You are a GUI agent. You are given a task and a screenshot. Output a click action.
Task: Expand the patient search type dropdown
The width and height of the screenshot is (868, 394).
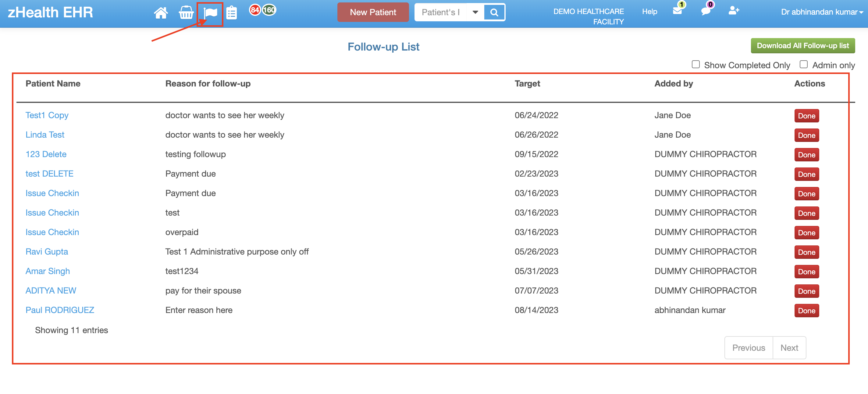point(475,12)
